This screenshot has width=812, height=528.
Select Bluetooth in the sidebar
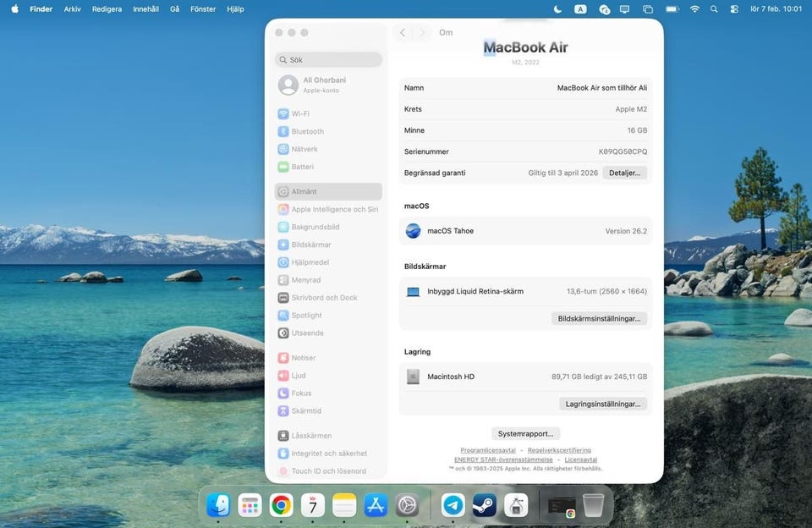tap(307, 132)
